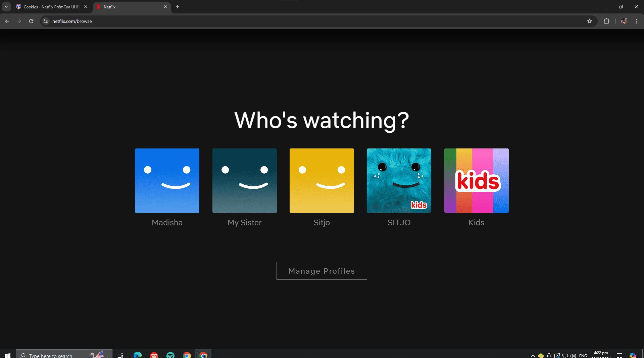Select the Madisha profile avatar
Image resolution: width=644 pixels, height=358 pixels.
(x=167, y=181)
